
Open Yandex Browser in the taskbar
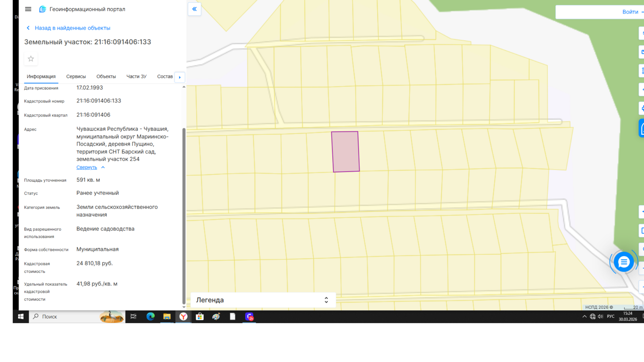click(x=183, y=317)
